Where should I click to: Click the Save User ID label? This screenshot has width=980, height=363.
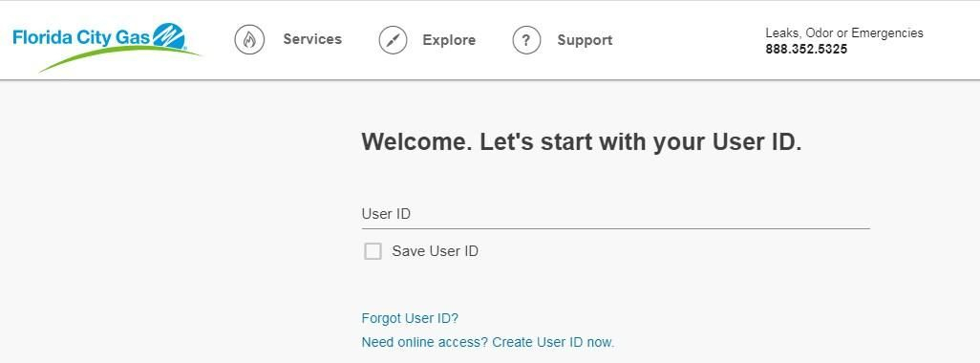(435, 251)
